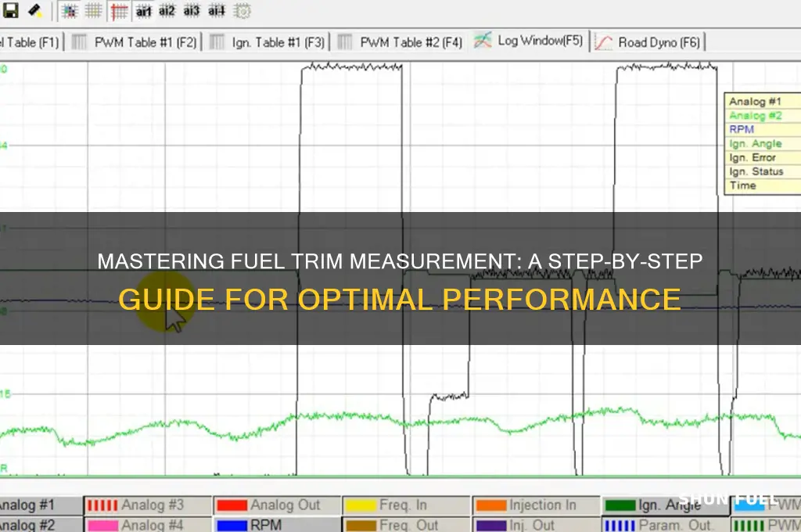Screen dimensions: 801x532
Task: Select the ai2 toolbar button
Action: [x=167, y=11]
